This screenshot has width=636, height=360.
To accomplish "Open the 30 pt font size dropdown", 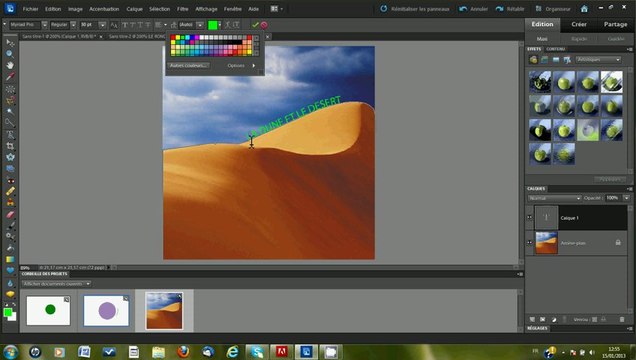I will pyautogui.click(x=102, y=25).
